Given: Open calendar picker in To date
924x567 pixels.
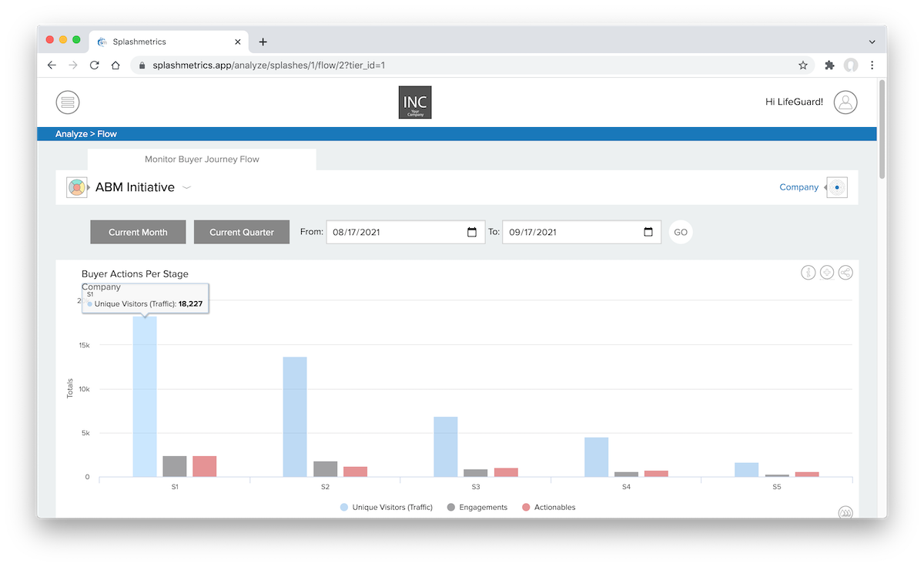Looking at the screenshot, I should click(x=648, y=232).
